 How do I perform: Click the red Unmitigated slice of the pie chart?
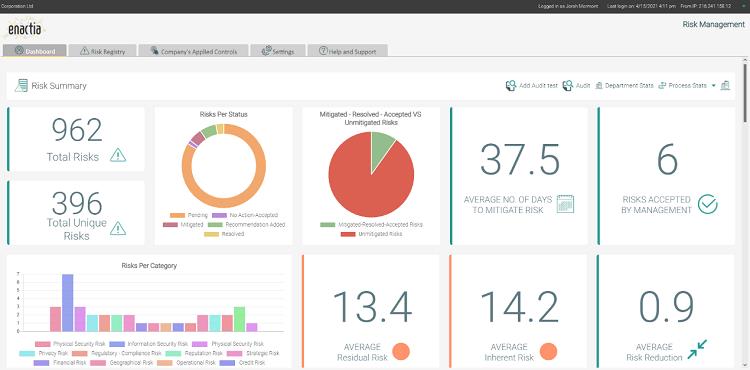tap(366, 184)
